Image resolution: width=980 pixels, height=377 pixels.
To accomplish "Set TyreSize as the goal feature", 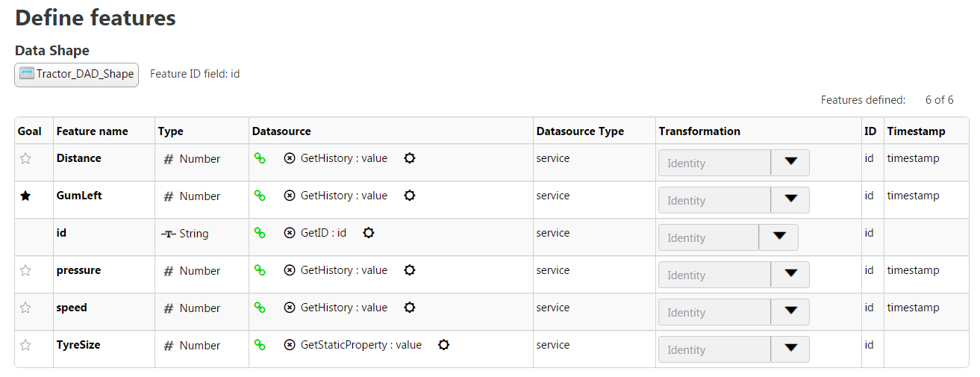I will click(25, 345).
